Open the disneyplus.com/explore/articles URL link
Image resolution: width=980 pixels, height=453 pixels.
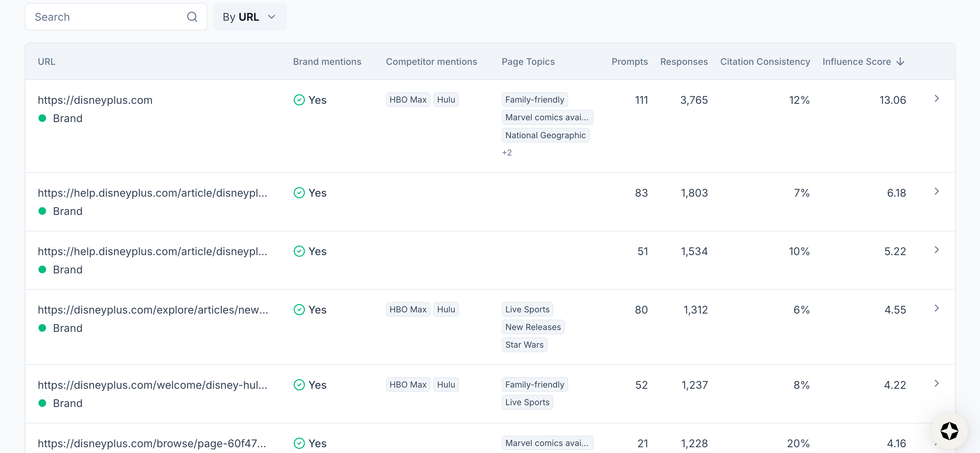[153, 310]
